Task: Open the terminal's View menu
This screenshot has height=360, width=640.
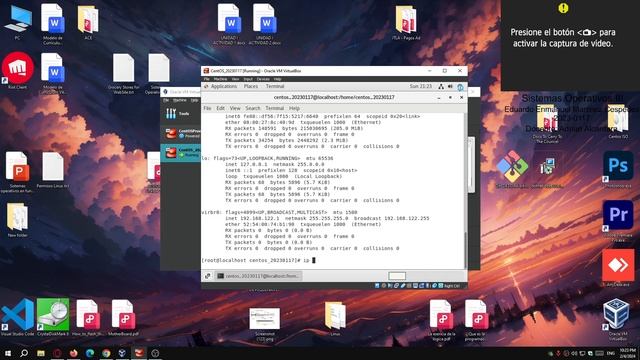Action: coord(235,108)
